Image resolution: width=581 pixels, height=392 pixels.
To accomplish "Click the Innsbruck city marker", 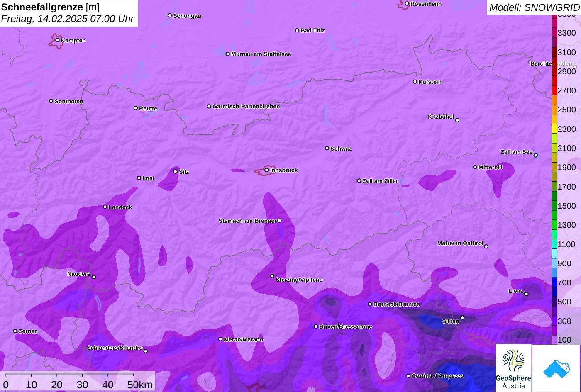I will point(266,170).
